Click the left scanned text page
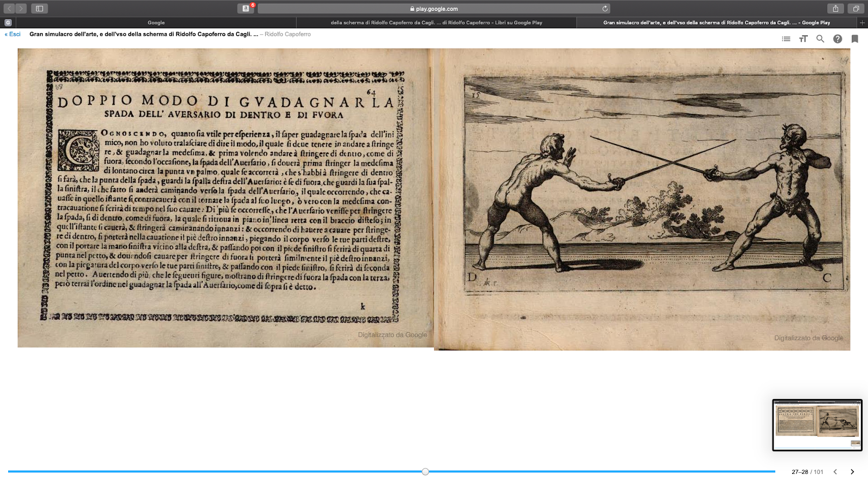The image size is (868, 488). click(225, 198)
